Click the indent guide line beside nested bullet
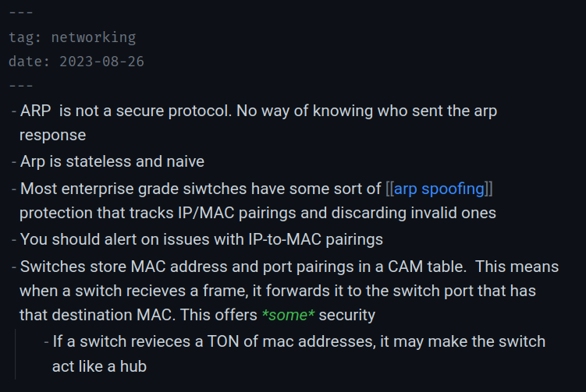 (16, 354)
